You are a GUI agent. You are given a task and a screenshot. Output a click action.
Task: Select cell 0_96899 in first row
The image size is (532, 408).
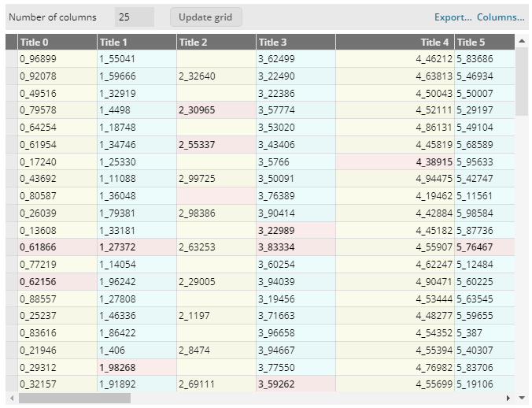(x=57, y=59)
